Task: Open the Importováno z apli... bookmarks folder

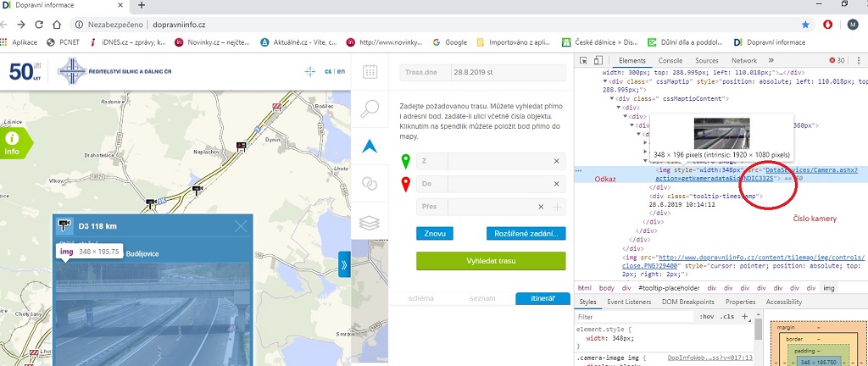Action: point(513,42)
